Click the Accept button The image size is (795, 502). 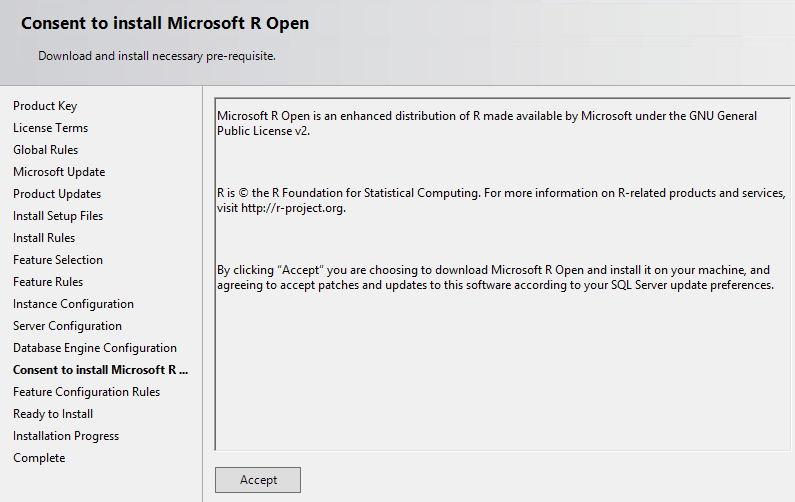pos(258,480)
